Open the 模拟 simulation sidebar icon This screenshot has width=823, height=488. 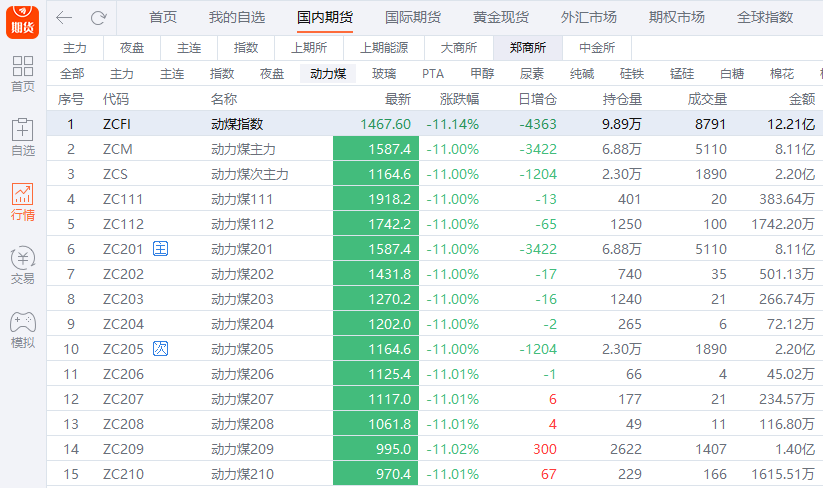click(22, 330)
